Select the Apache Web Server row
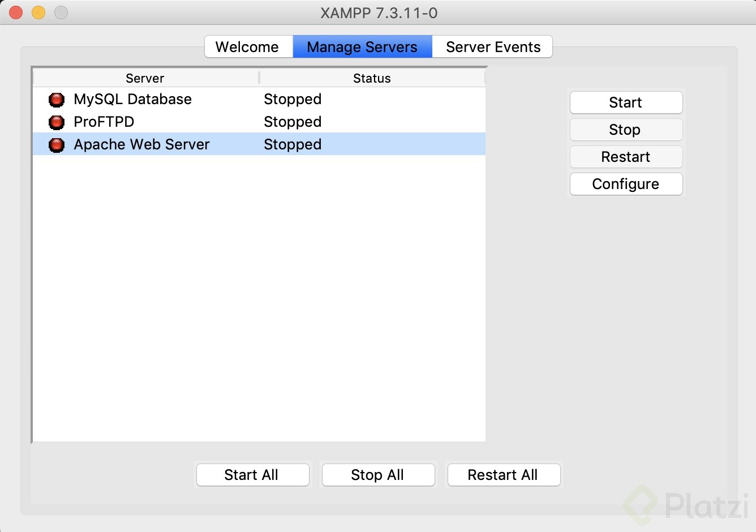The width and height of the screenshot is (756, 532). coord(259,144)
